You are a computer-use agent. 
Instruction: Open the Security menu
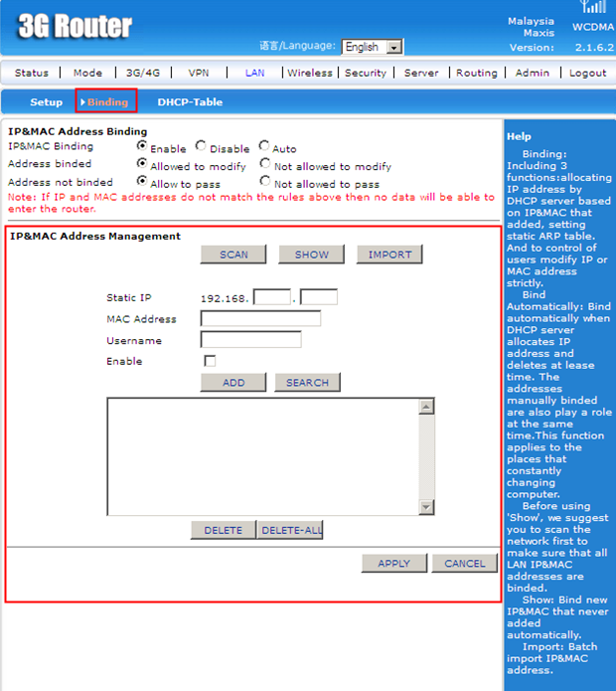(x=366, y=73)
